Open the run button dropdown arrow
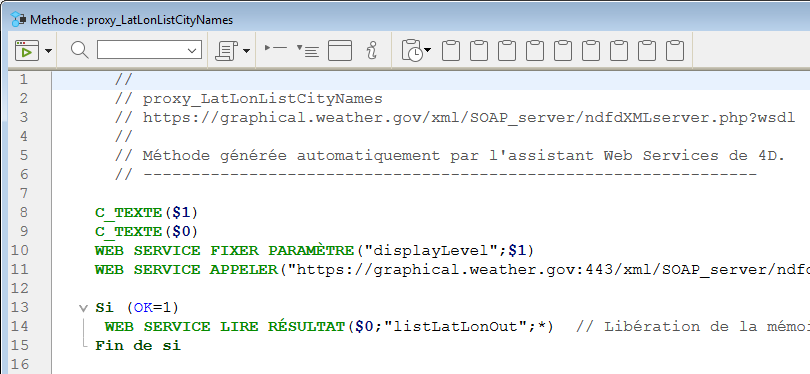This screenshot has height=374, width=810. [49, 51]
